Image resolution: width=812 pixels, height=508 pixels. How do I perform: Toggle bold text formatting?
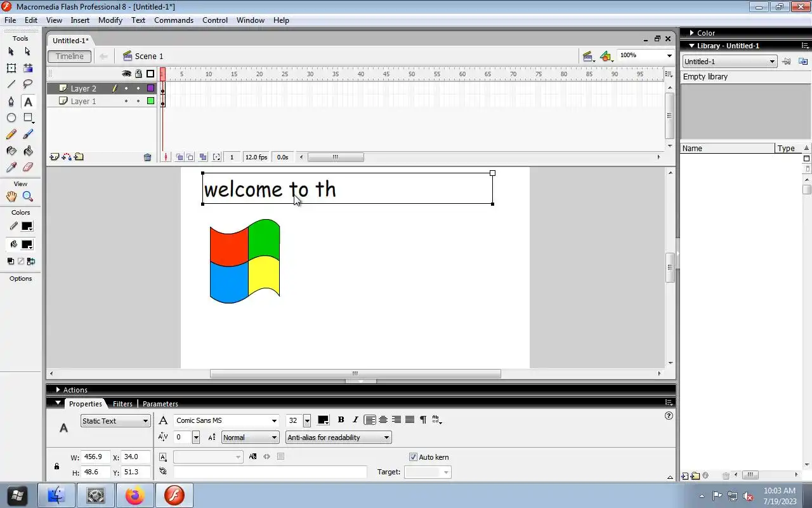pos(341,420)
